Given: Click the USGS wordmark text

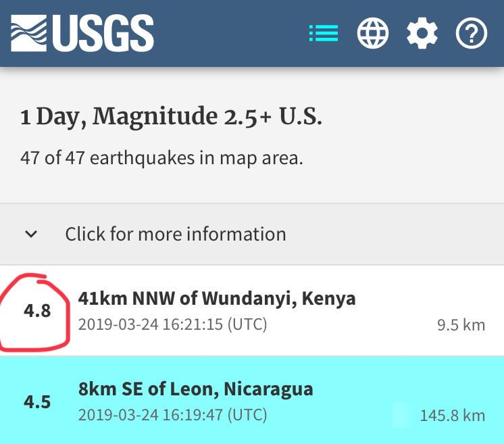Looking at the screenshot, I should coord(102,33).
